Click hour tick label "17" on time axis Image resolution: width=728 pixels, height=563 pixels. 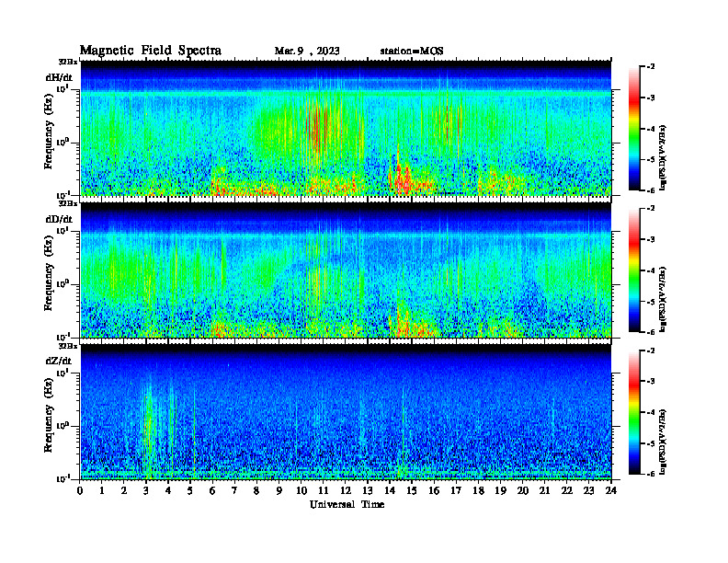(x=456, y=491)
